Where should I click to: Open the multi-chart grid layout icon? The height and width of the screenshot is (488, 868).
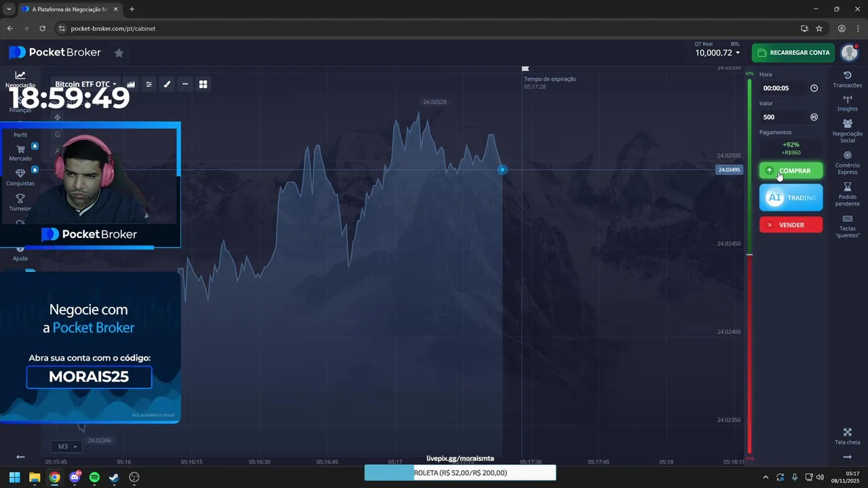203,84
